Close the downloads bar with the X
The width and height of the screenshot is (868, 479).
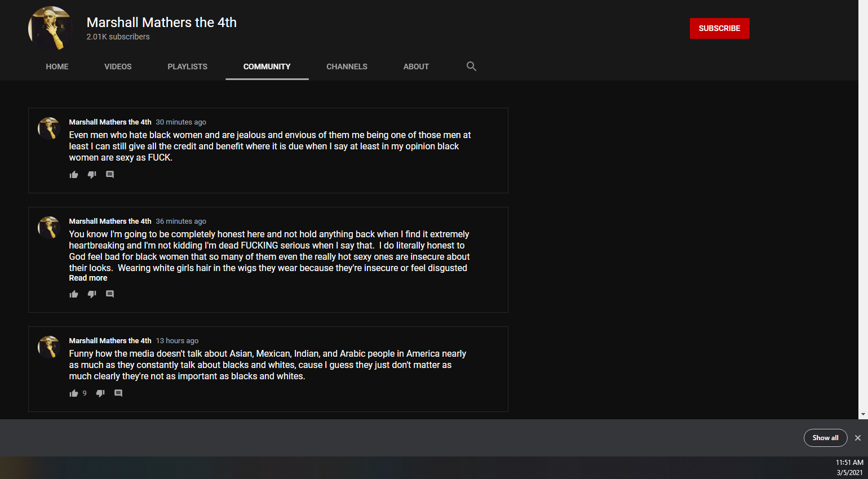pos(858,438)
